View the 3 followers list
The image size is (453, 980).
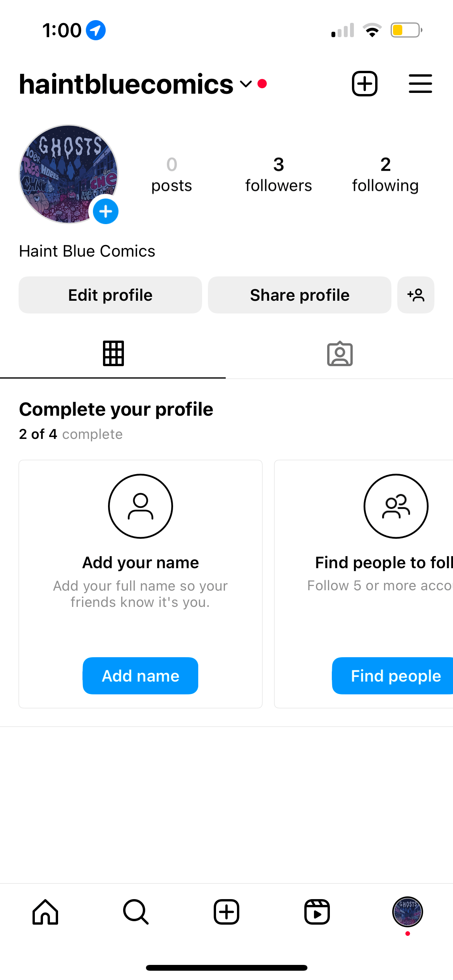click(x=279, y=175)
